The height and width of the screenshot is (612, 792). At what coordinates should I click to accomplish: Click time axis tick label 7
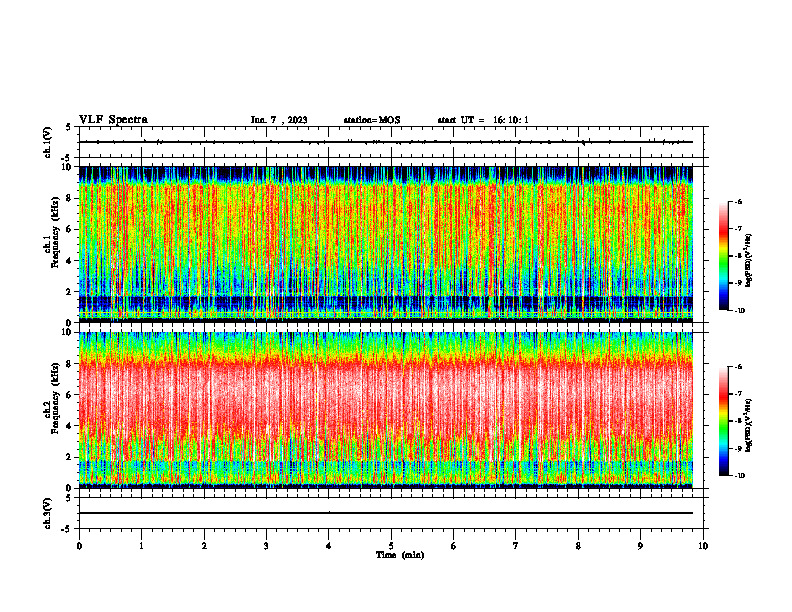[x=516, y=546]
